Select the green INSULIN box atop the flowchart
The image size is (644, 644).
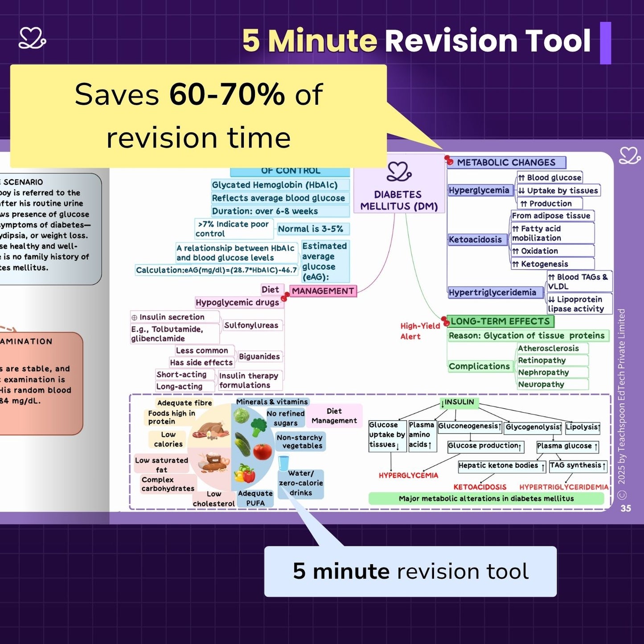(x=459, y=402)
